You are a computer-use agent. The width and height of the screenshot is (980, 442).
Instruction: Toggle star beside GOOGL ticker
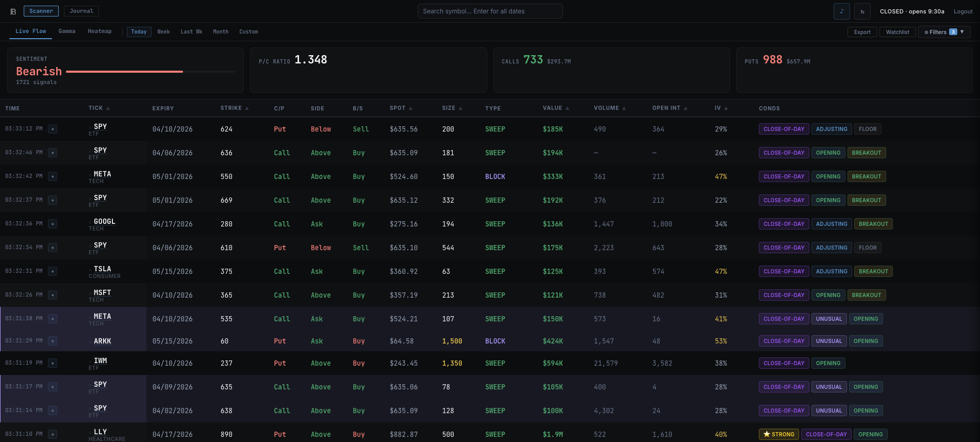[x=90, y=222]
